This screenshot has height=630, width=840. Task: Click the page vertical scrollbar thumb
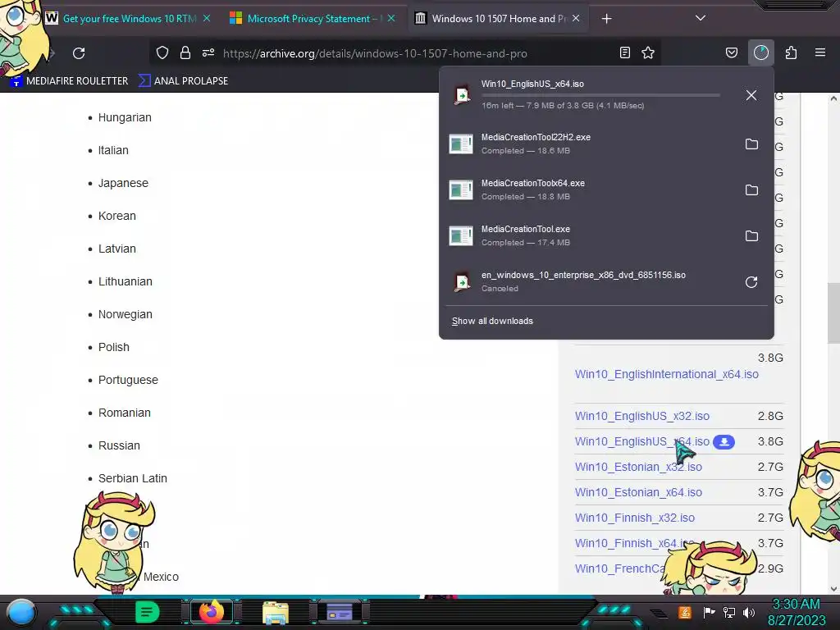point(833,313)
